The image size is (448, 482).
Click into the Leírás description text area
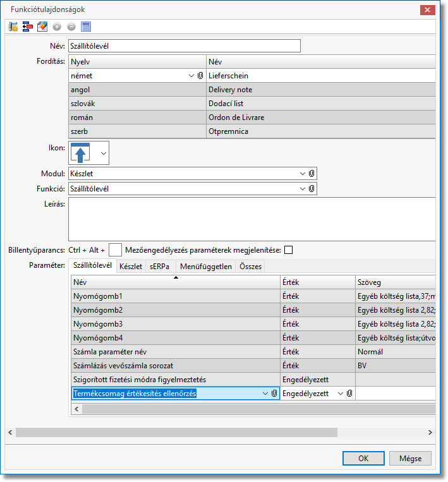(x=251, y=218)
